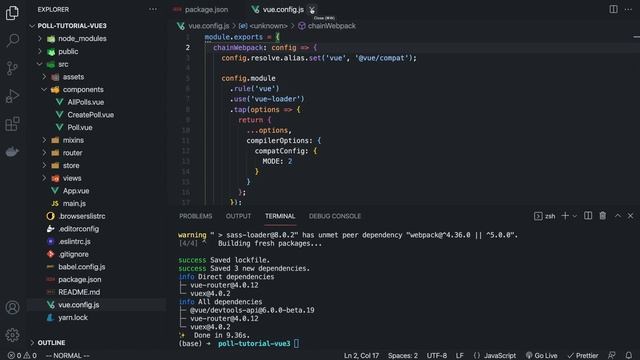
Task: Open Run and Debug view
Action: pos(12,96)
